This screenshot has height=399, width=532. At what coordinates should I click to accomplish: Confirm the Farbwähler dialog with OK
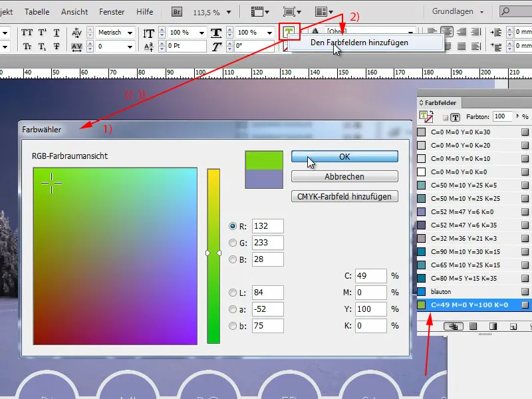pos(344,156)
